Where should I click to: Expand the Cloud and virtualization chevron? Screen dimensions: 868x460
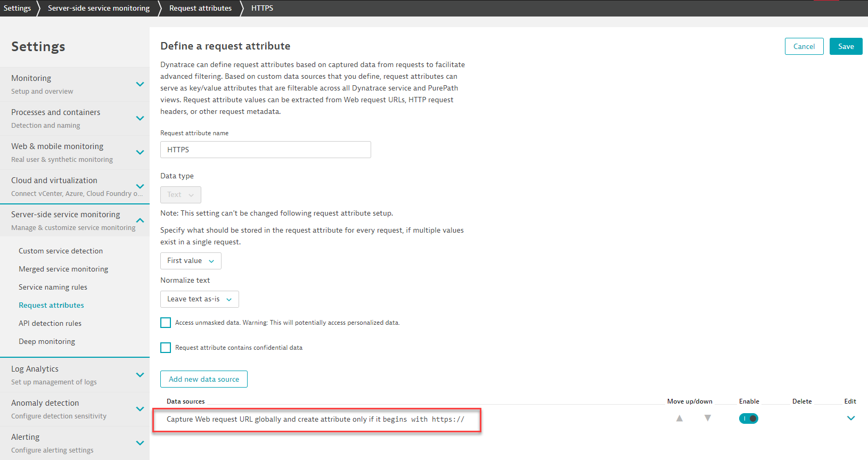point(140,186)
